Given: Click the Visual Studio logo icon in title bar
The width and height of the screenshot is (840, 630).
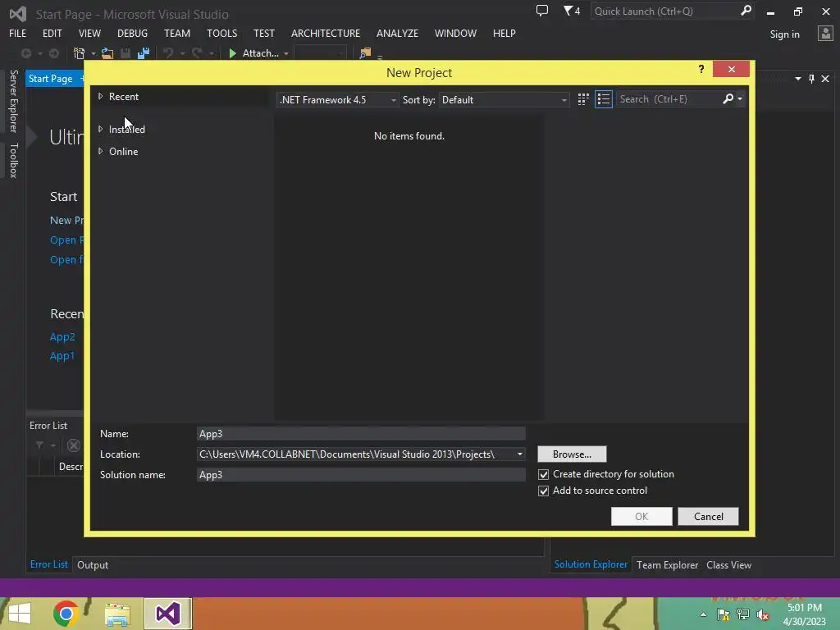Looking at the screenshot, I should (18, 14).
